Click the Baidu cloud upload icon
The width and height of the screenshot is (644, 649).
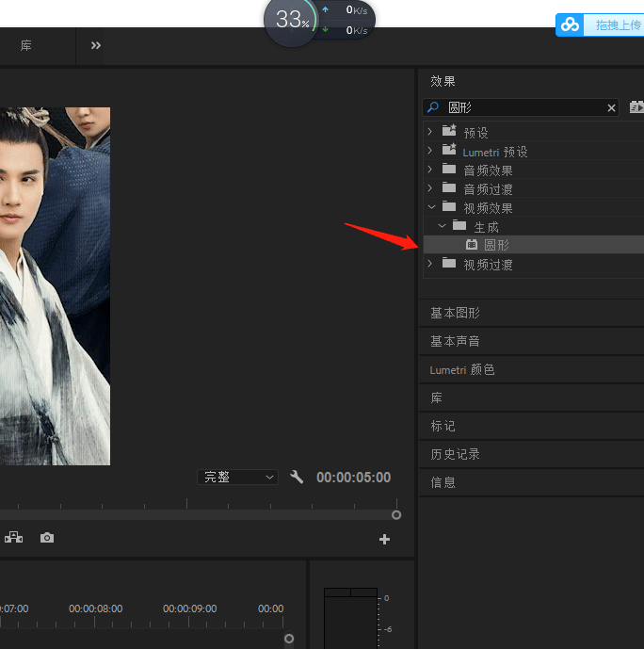click(x=571, y=25)
